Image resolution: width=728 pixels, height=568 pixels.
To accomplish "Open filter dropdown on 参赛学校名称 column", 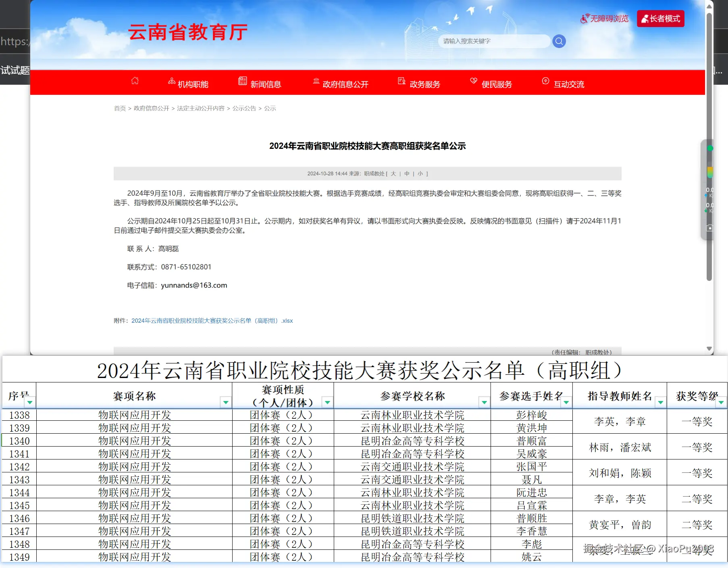I will click(x=484, y=402).
